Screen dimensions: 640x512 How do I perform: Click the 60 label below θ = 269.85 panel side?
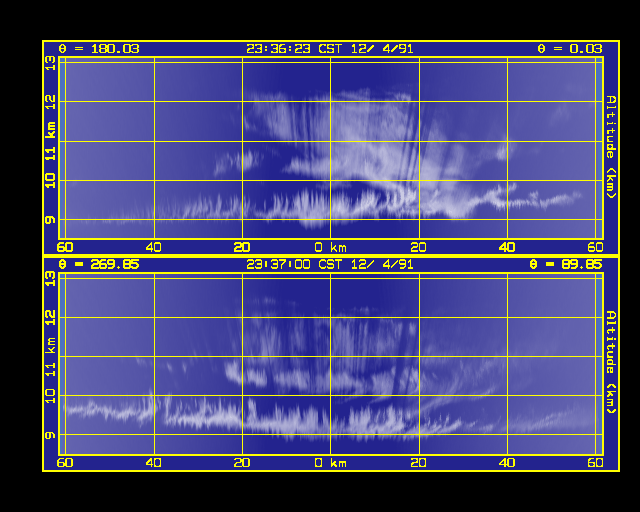pyautogui.click(x=65, y=463)
